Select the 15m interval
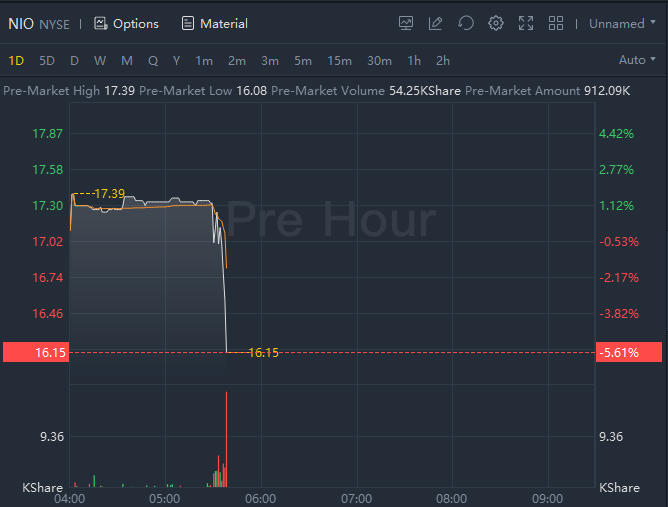The image size is (668, 507). [339, 60]
